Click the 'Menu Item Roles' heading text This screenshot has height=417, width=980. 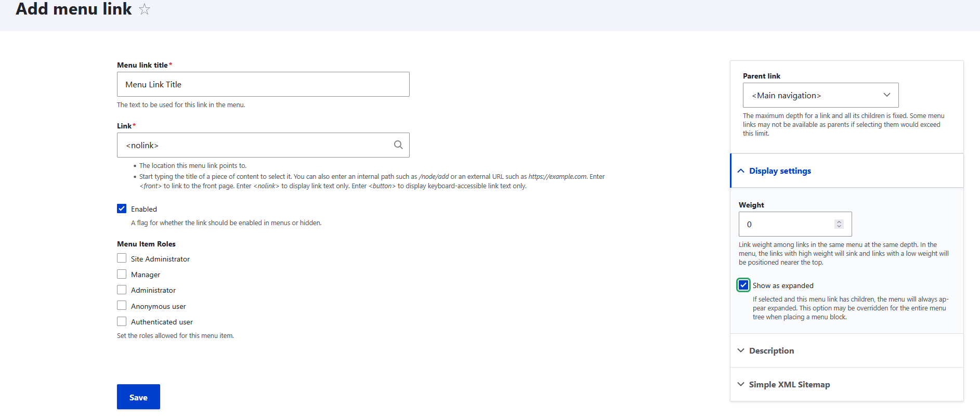pyautogui.click(x=146, y=244)
